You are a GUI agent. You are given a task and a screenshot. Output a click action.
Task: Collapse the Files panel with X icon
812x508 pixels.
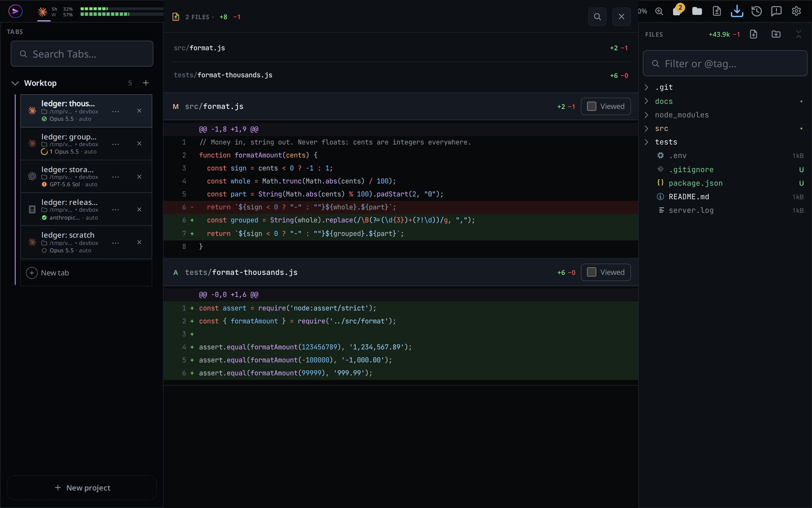coord(798,34)
